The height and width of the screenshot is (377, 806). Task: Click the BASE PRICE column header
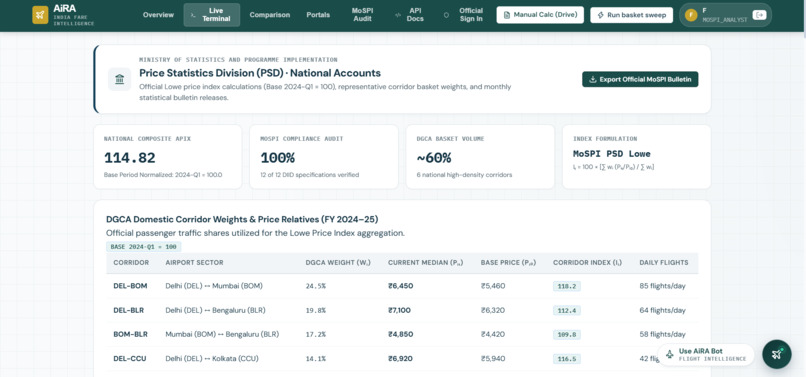[x=508, y=262]
